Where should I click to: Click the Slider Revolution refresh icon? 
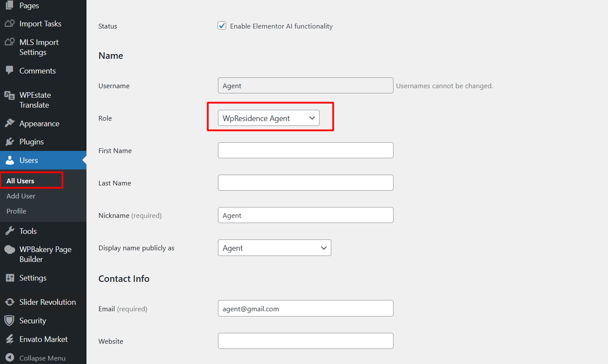point(10,302)
